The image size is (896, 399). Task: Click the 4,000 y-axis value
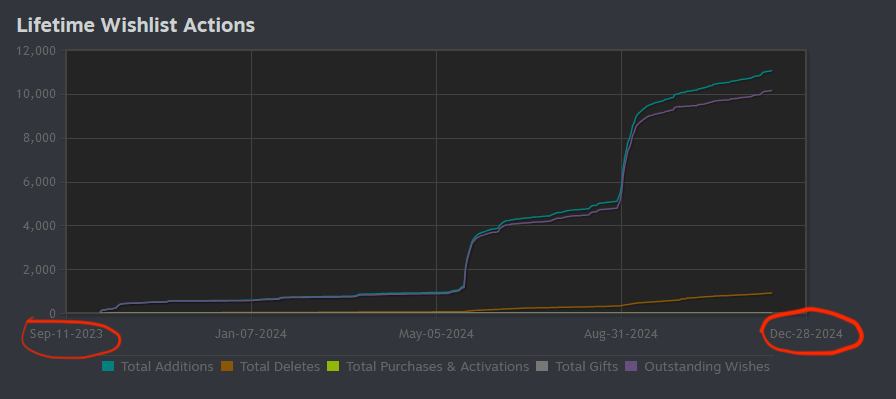[x=38, y=226]
